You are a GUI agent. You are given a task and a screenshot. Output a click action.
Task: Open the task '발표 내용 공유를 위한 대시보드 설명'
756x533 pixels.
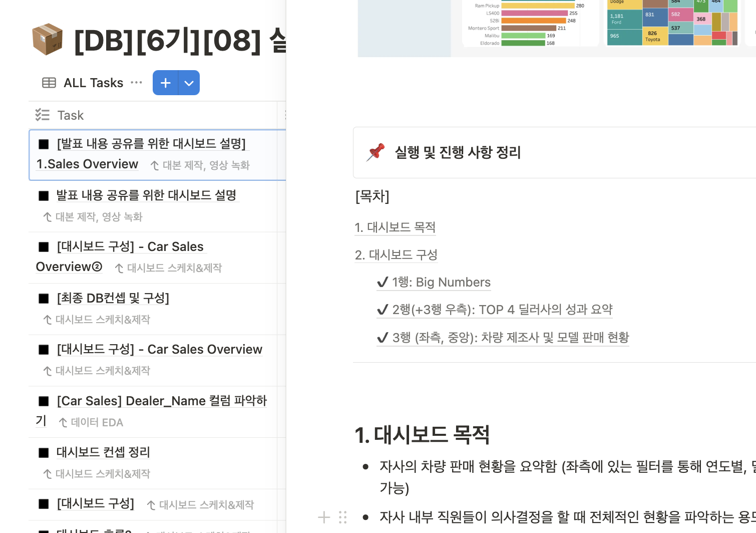pyautogui.click(x=146, y=195)
